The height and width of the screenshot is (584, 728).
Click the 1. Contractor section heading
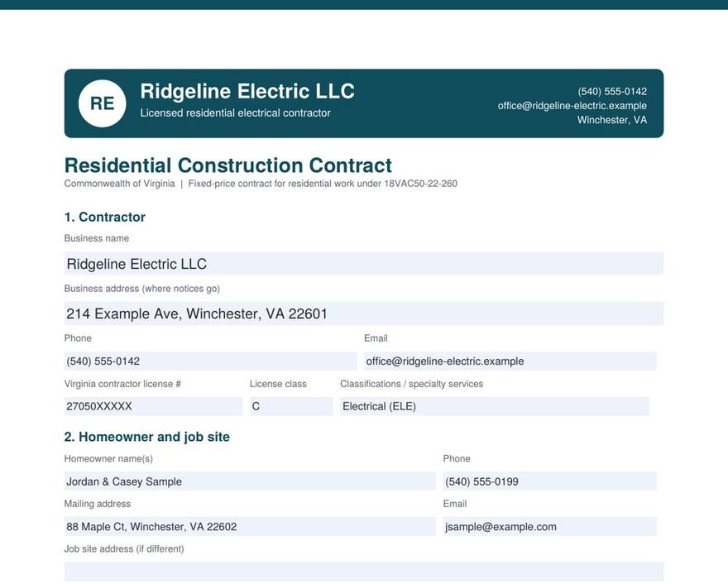coord(105,217)
